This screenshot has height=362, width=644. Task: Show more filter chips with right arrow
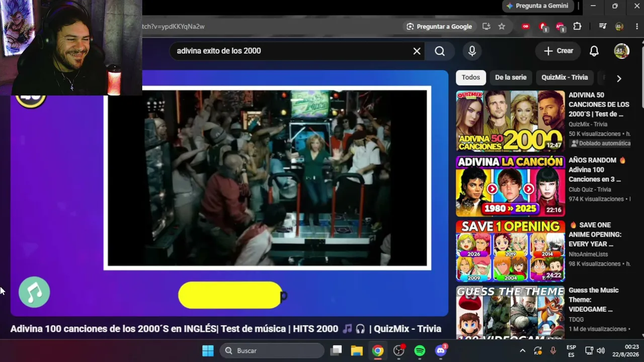619,78
